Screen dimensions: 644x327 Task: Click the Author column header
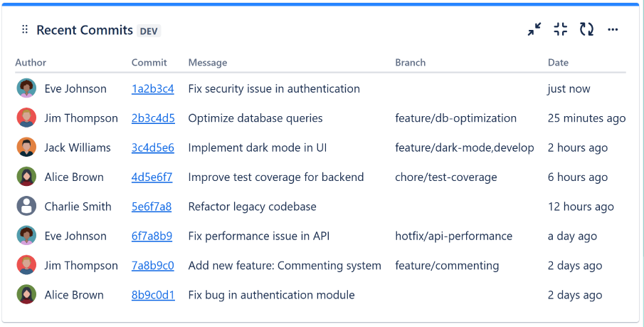click(31, 63)
